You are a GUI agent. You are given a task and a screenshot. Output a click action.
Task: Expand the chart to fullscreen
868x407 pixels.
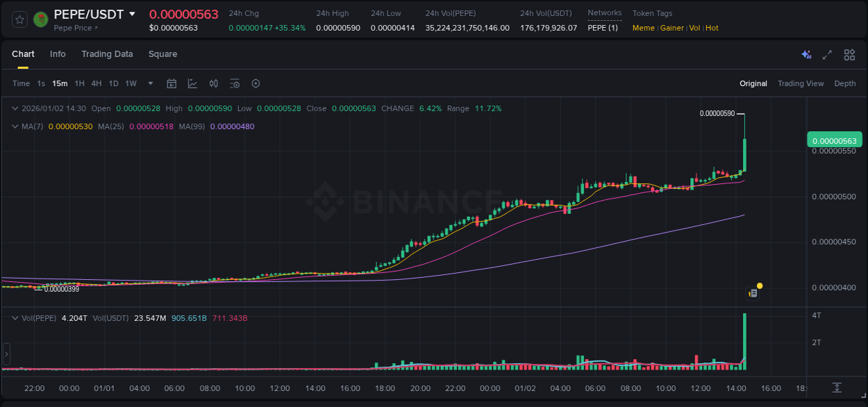pos(828,54)
